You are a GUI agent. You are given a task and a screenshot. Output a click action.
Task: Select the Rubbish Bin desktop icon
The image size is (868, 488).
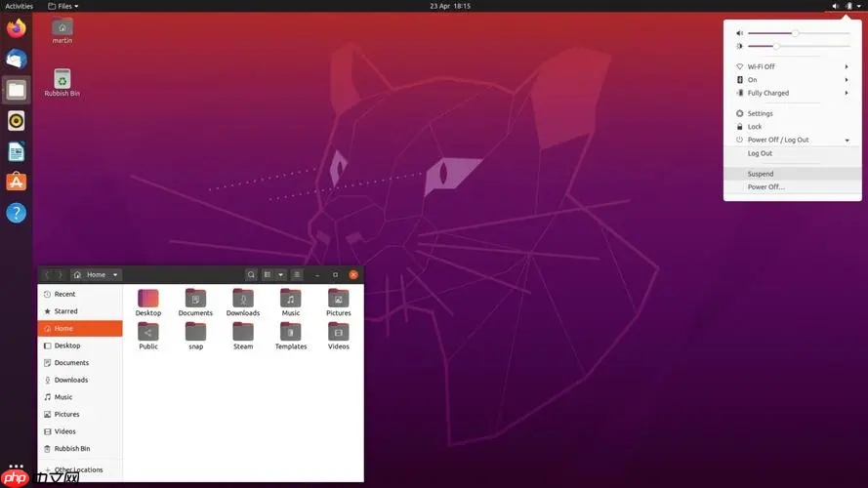[62, 82]
